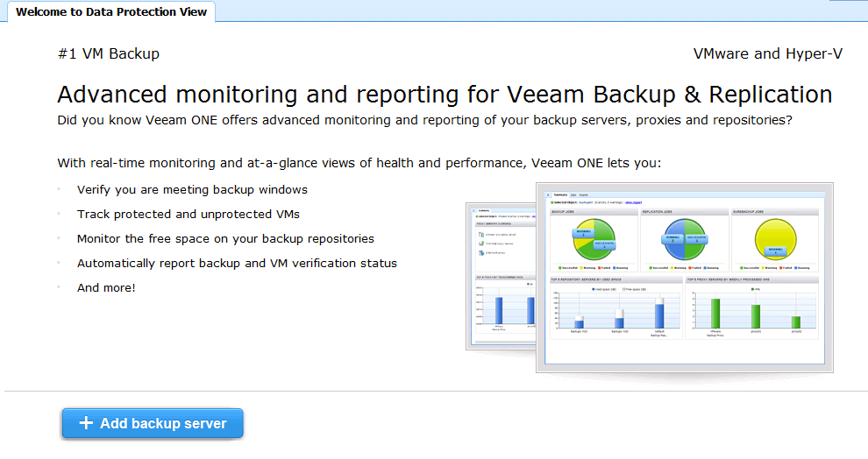Click 'Verify you are meeting backup windows' bullet
868x459 pixels.
pyautogui.click(x=192, y=190)
